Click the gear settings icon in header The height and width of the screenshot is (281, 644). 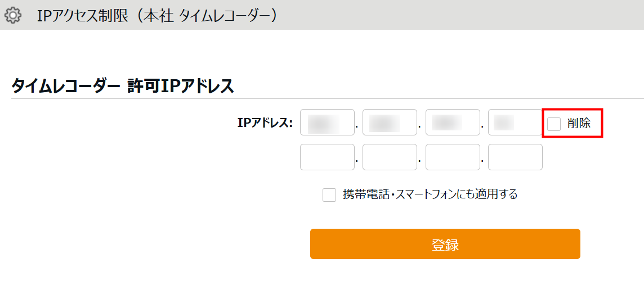[x=12, y=15]
